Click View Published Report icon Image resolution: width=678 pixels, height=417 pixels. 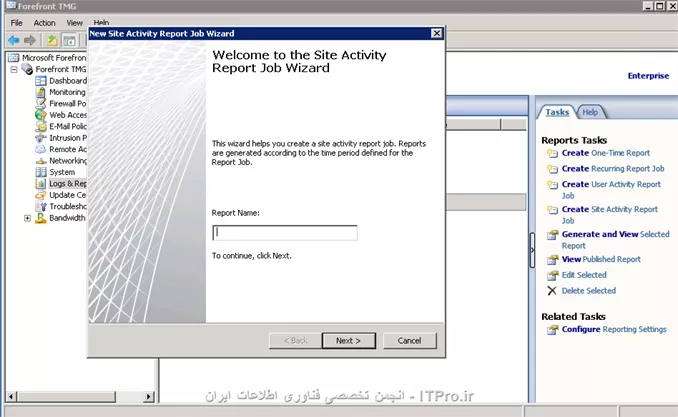tap(552, 260)
